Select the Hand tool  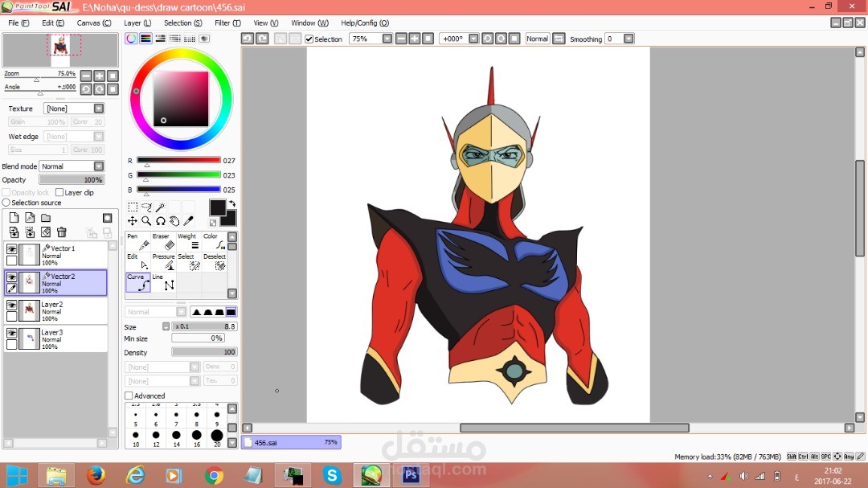click(174, 221)
